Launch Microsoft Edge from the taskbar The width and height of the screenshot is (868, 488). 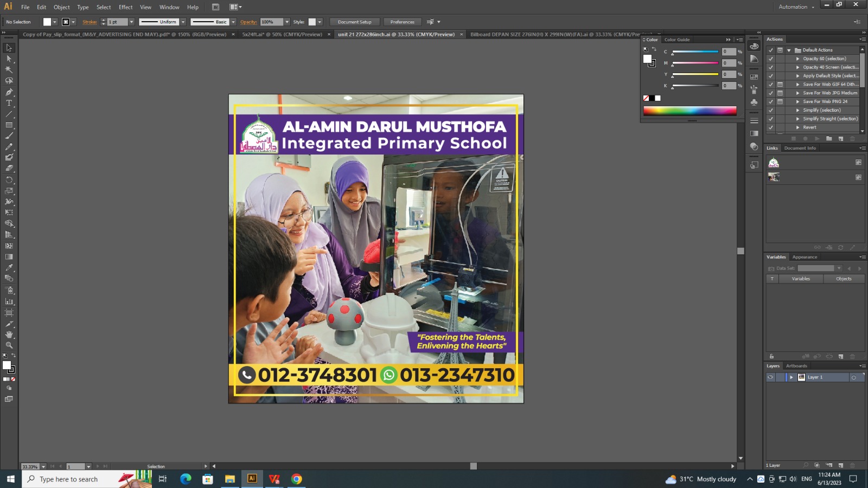point(186,479)
